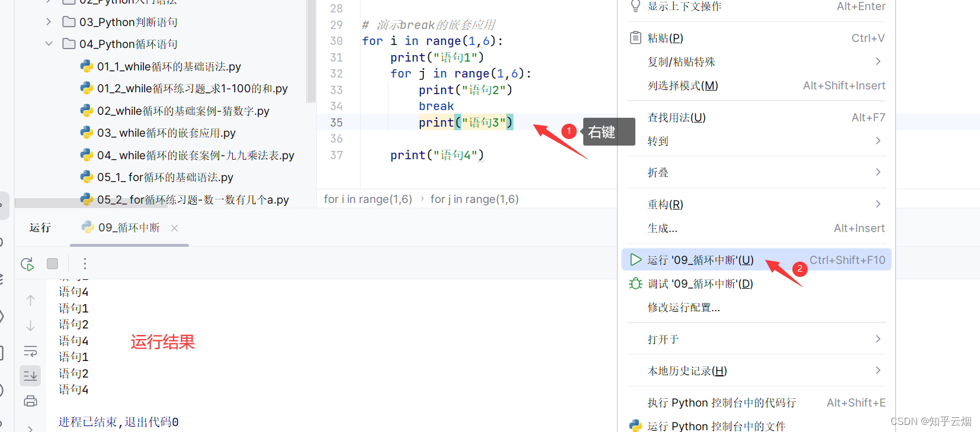This screenshot has width=980, height=432.
Task: Choose 修改运行配置... menu entry
Action: (x=756, y=307)
